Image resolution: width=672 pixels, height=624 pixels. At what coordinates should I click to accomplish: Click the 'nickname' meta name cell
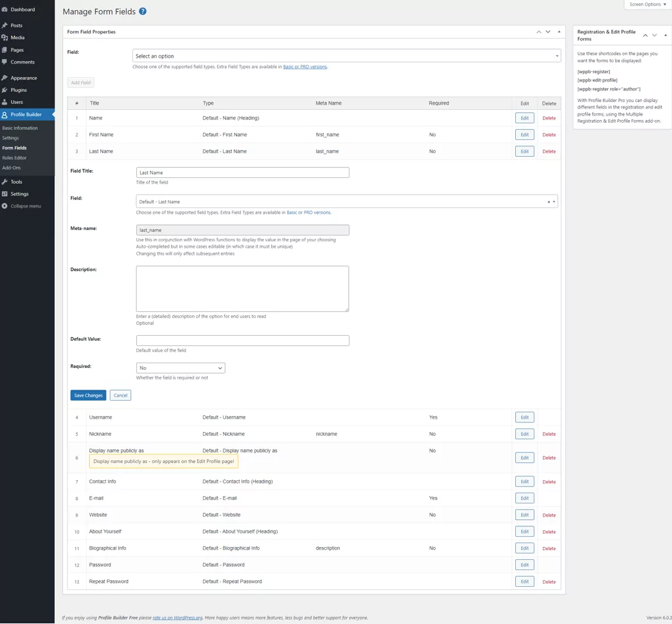click(326, 434)
